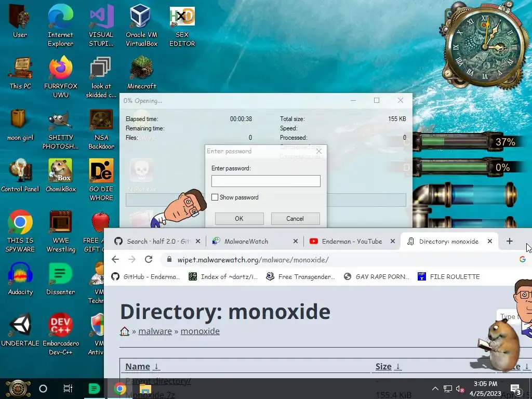Launch Embarcadero Dev-C++ icon
This screenshot has height=399, width=532.
click(60, 334)
